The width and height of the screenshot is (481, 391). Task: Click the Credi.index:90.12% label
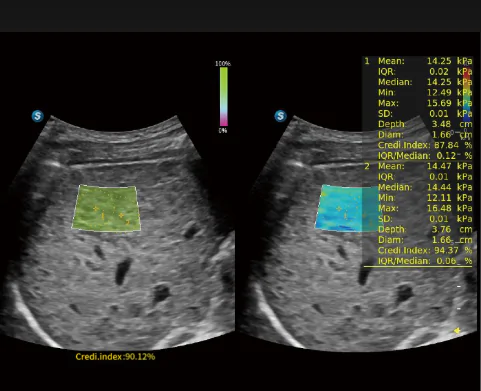(115, 357)
